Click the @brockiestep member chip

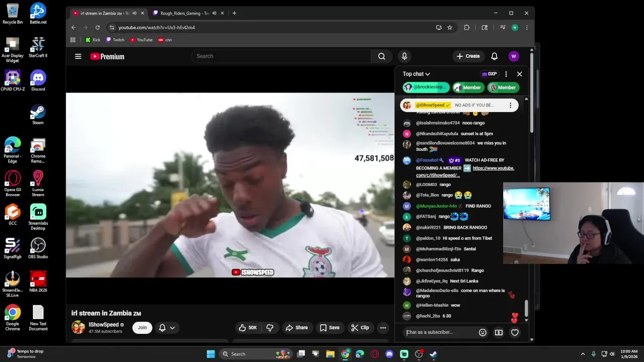(x=426, y=87)
